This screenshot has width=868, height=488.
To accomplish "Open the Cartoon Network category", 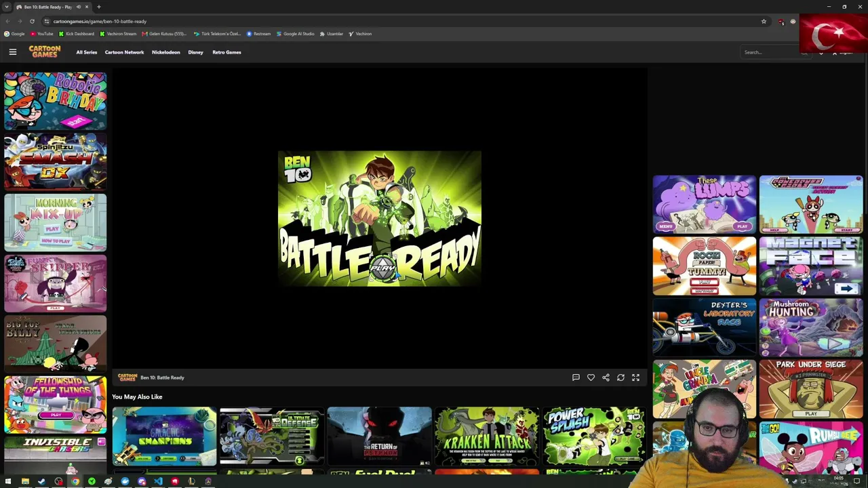I will click(x=124, y=52).
